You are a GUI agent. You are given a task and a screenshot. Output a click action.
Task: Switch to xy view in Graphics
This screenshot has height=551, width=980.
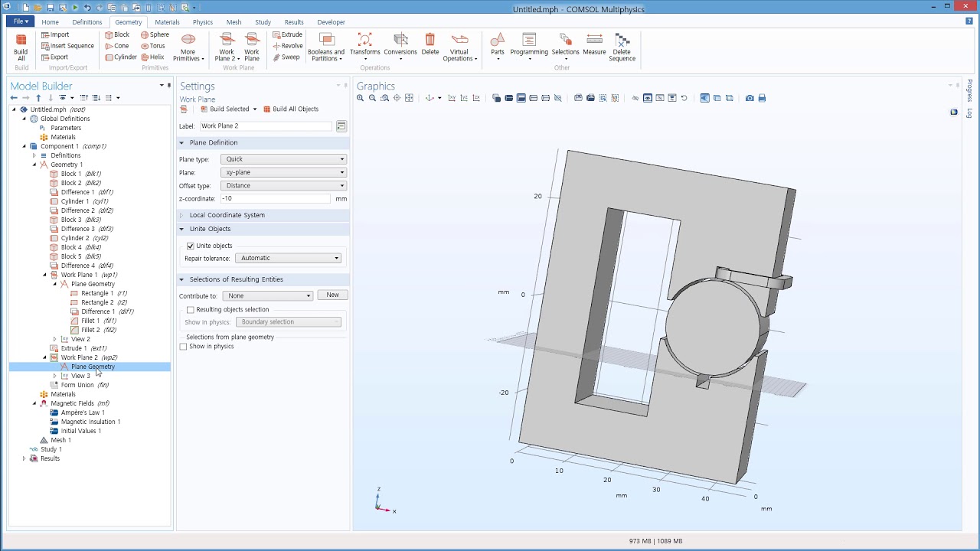coord(452,98)
